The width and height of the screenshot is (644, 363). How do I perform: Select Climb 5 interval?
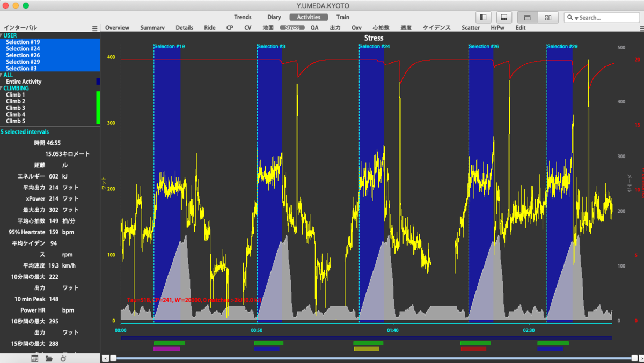tap(50, 121)
